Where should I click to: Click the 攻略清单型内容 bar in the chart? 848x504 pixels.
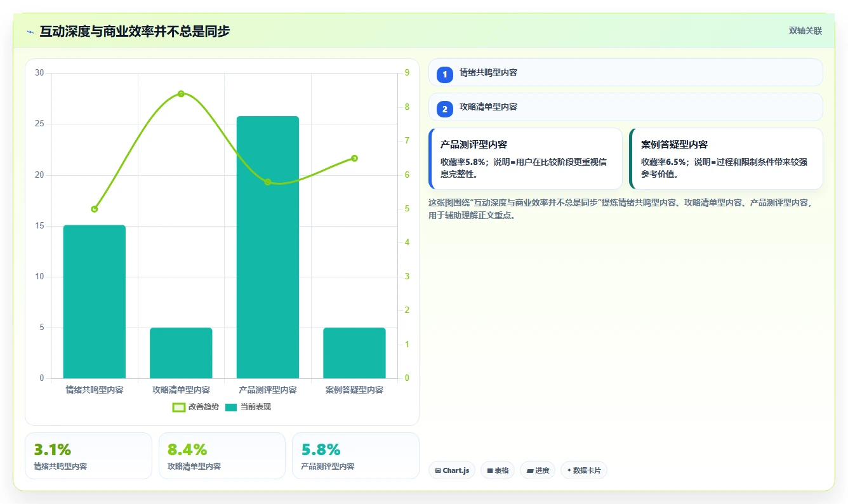[x=181, y=353]
